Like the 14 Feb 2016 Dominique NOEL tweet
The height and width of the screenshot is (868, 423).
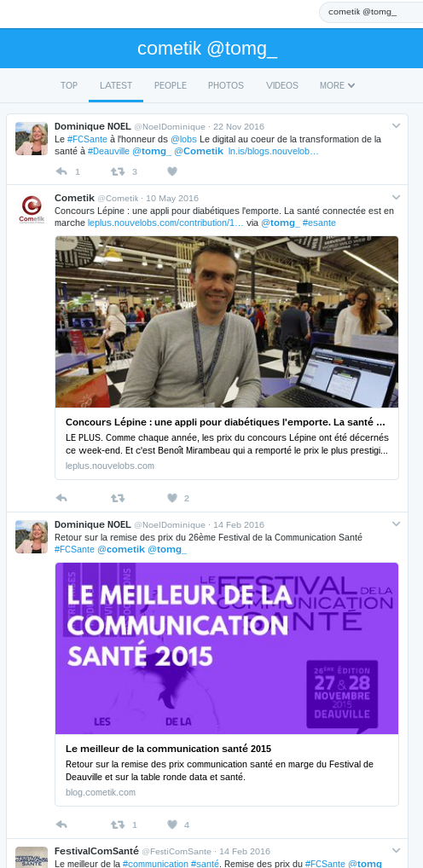[x=172, y=825]
